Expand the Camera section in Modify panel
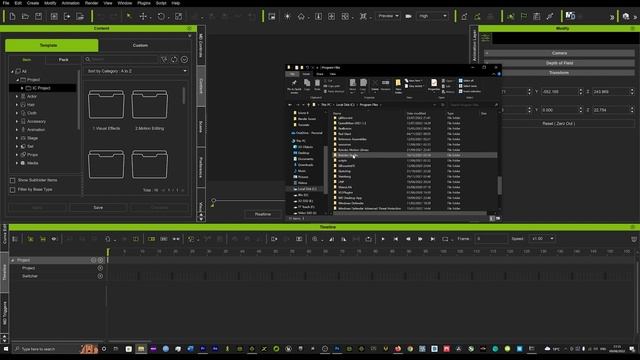This screenshot has width=640, height=360. [559, 53]
